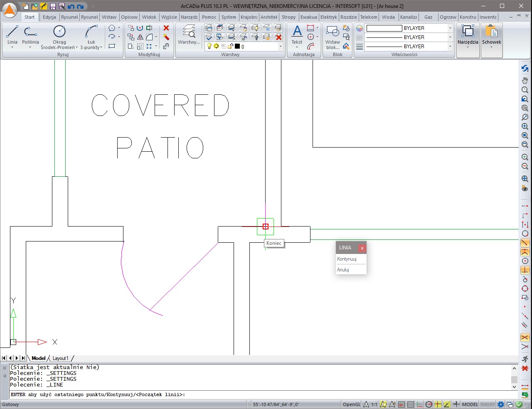Screen dimensions: 532x409
Task: Open the Pomoc ribbon tab
Action: tap(209, 17)
